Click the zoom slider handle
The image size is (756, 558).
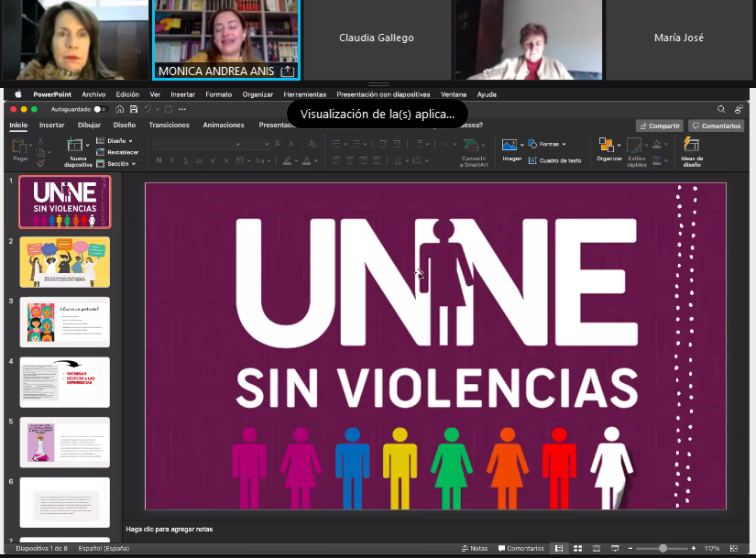tap(663, 548)
